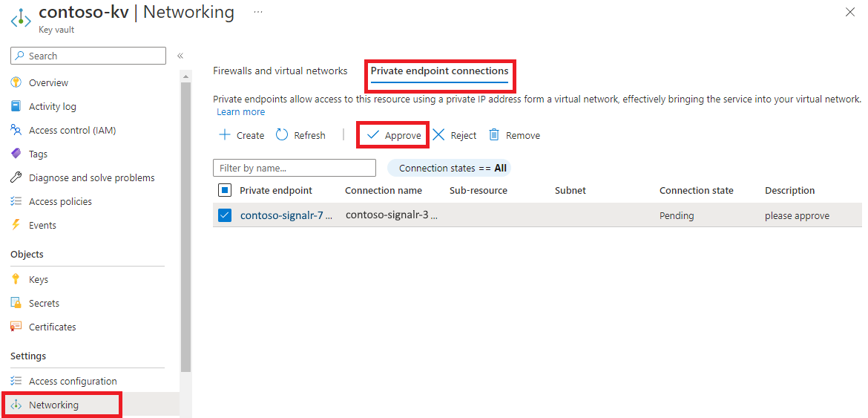Click the Overview key icon

[x=16, y=82]
